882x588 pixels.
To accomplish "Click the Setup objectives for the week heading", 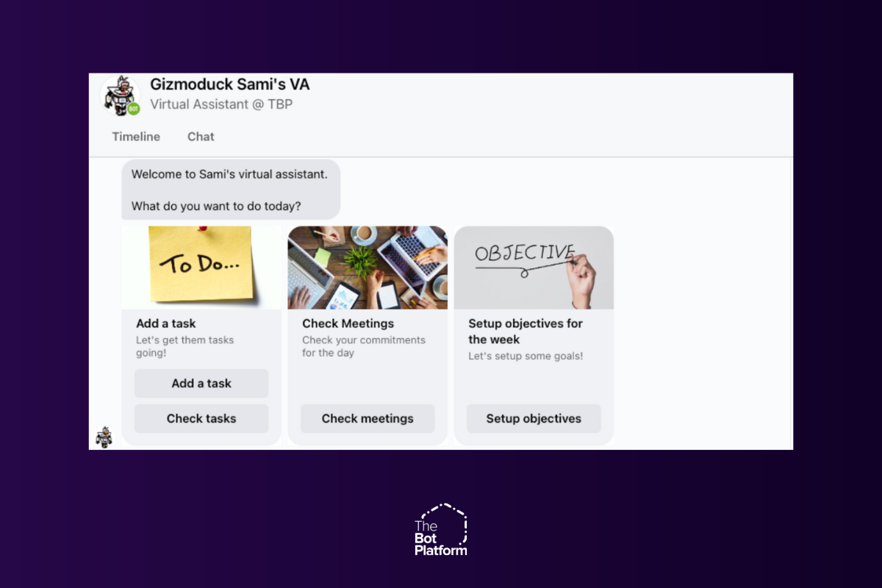I will tap(526, 331).
